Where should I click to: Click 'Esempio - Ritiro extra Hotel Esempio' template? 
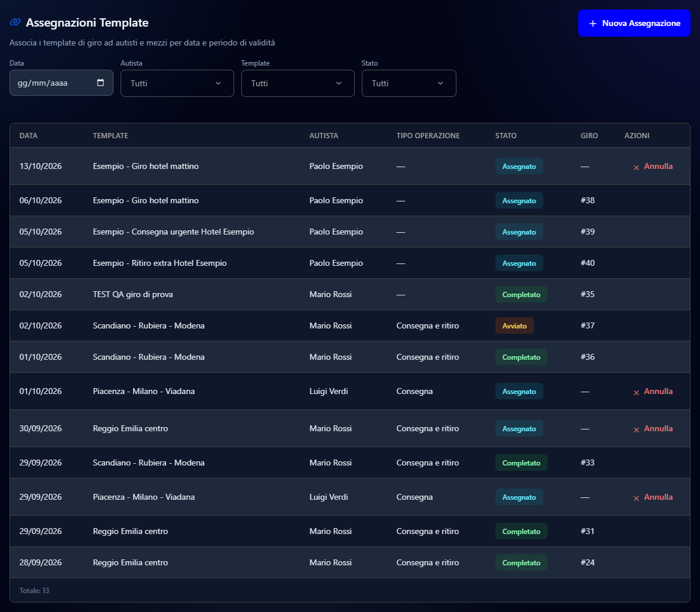click(x=160, y=263)
